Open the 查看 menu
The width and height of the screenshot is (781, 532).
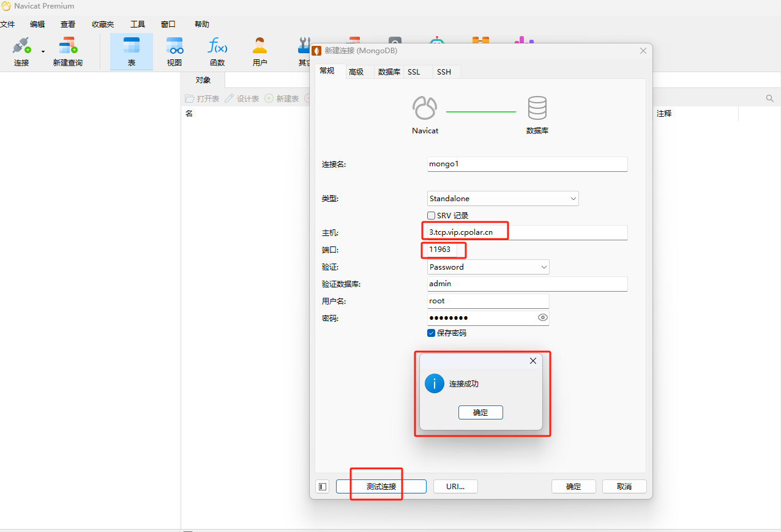tap(68, 24)
